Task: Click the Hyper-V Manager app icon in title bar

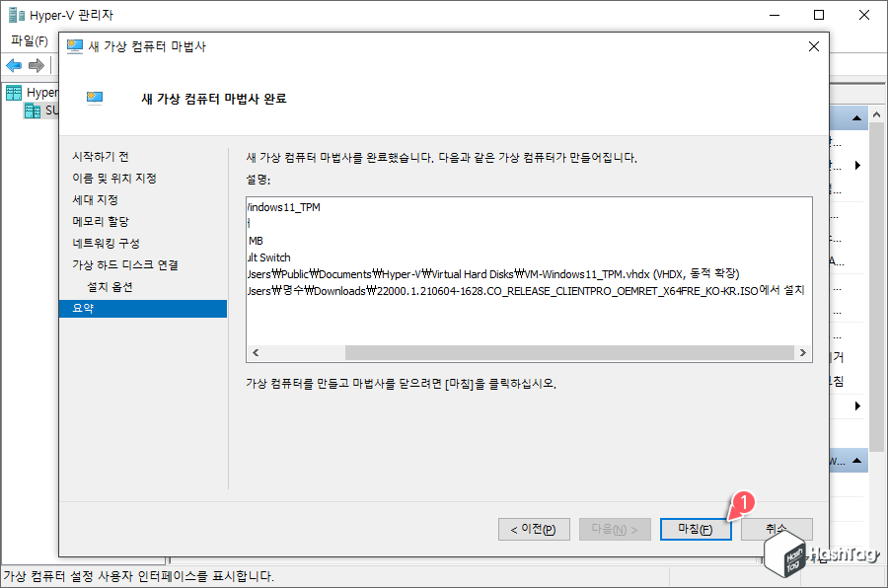Action: (17, 15)
